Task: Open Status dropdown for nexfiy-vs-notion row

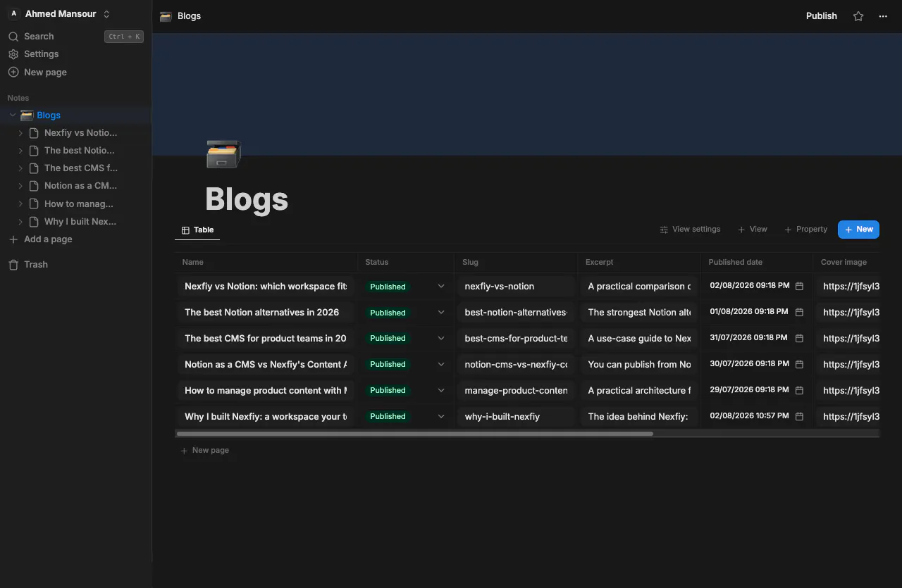Action: tap(441, 287)
